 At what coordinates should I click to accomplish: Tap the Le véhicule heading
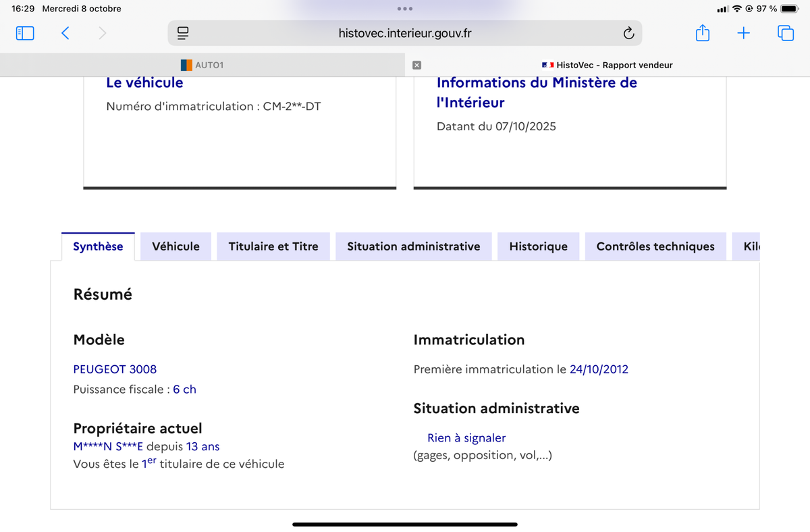144,83
